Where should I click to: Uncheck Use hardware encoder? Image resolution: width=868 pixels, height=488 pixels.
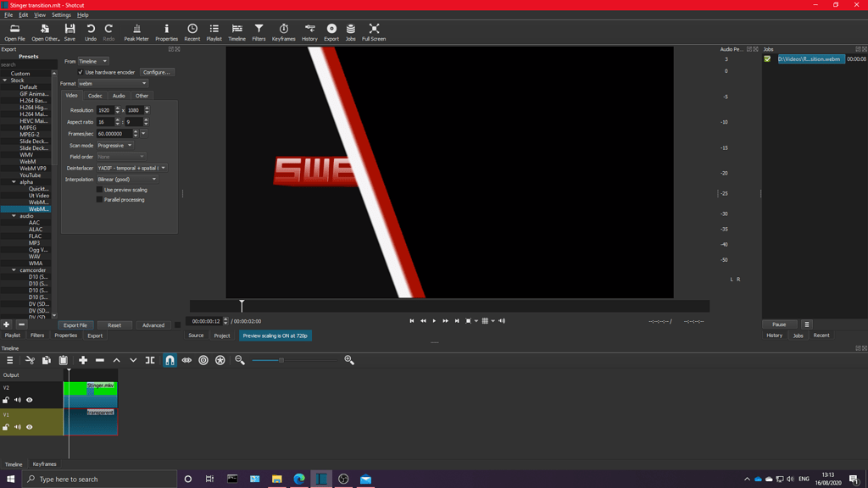pyautogui.click(x=81, y=73)
